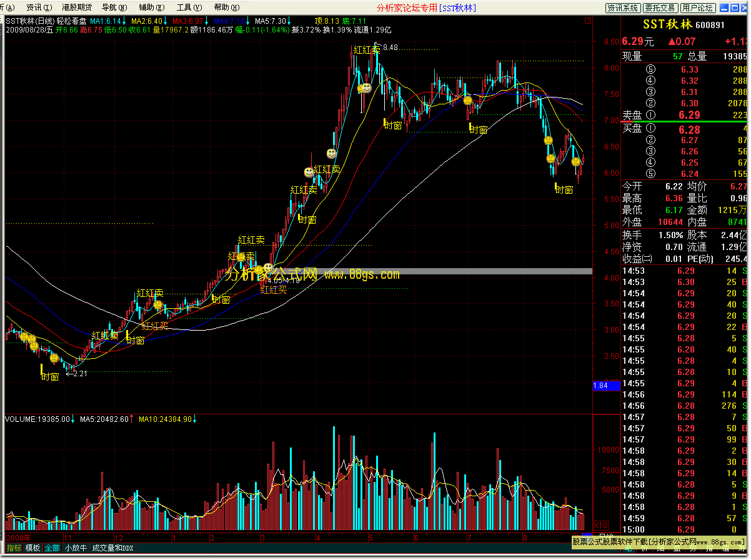Screen dimensions: 751x560
Task: Click the sell level ⑤ price 6.33
Action: coord(690,69)
